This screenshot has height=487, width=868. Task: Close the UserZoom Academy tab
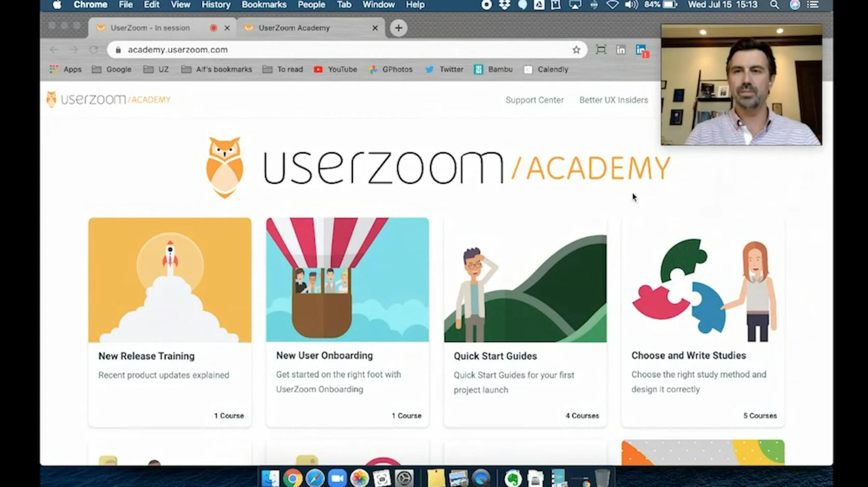tap(375, 28)
